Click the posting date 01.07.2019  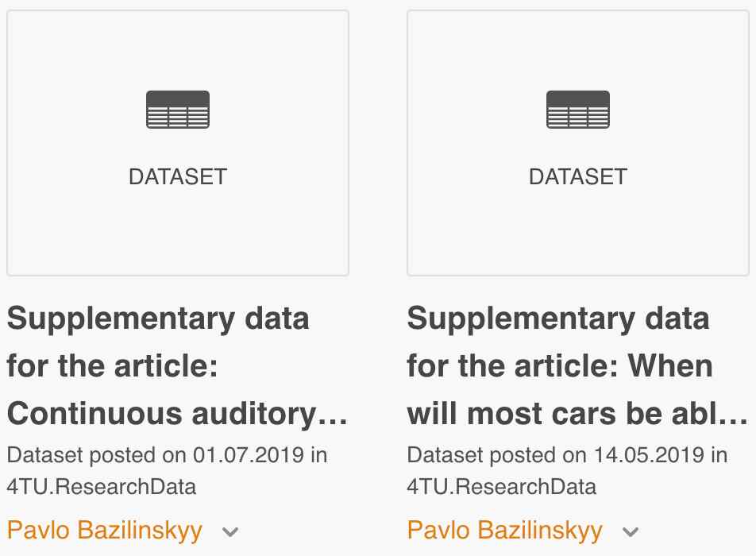tap(249, 455)
